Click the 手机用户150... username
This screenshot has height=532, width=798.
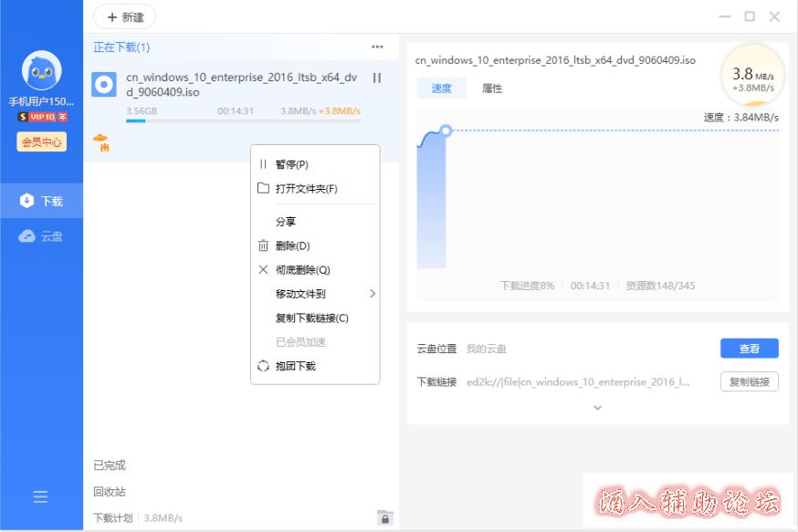(41, 101)
